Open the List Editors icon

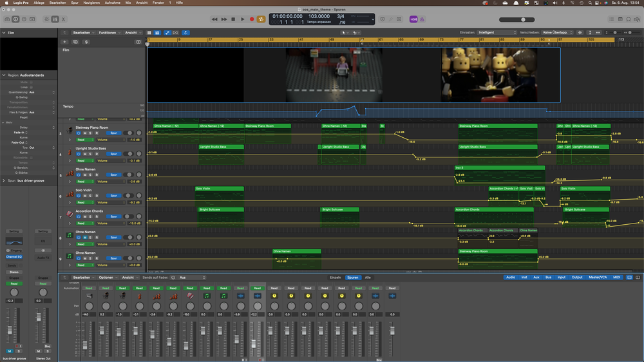[x=612, y=19]
